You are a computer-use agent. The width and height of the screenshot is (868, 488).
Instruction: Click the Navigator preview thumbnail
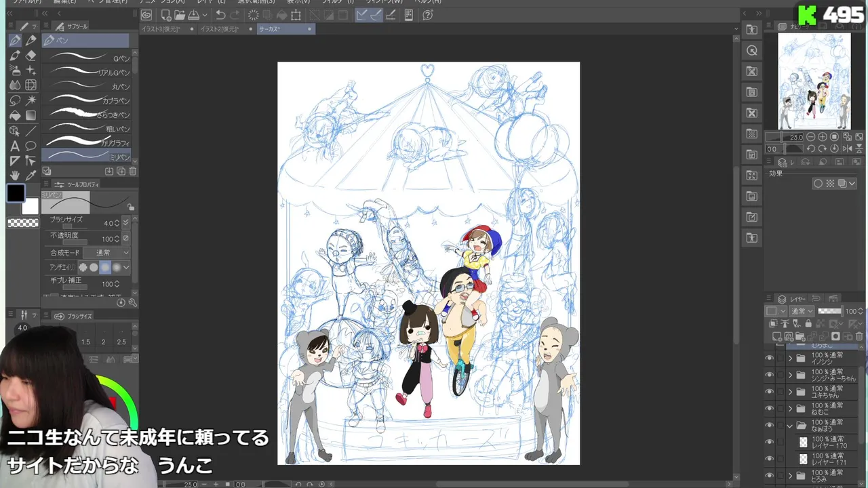pyautogui.click(x=814, y=81)
